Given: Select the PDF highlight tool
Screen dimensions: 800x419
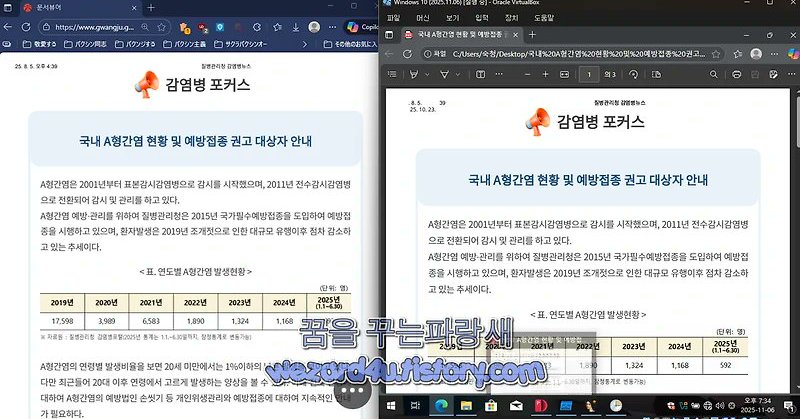Looking at the screenshot, I should [414, 75].
